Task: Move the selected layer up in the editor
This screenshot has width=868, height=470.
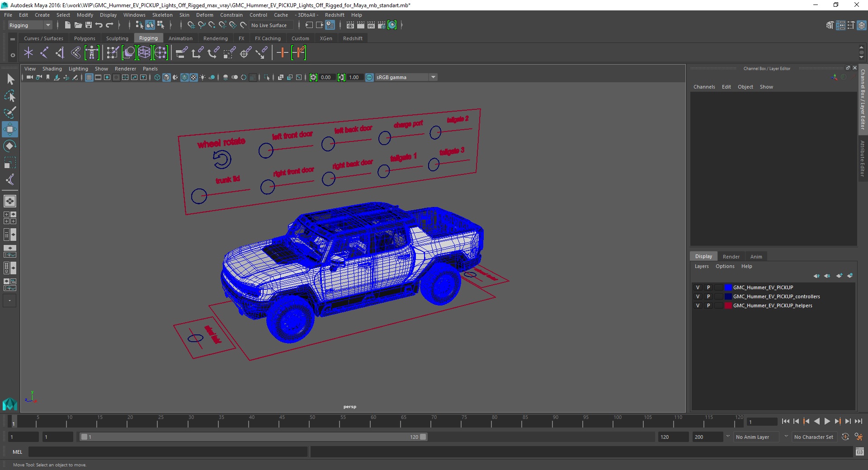Action: [x=816, y=276]
